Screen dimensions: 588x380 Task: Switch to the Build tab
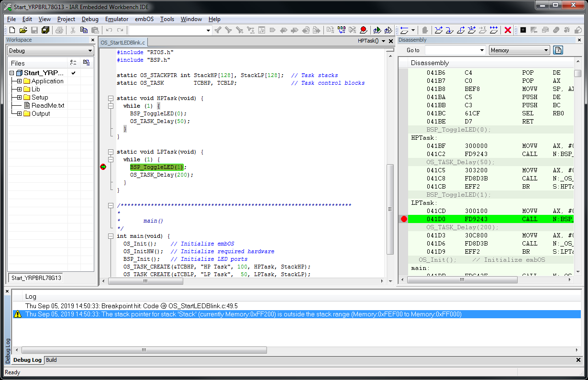(x=51, y=360)
